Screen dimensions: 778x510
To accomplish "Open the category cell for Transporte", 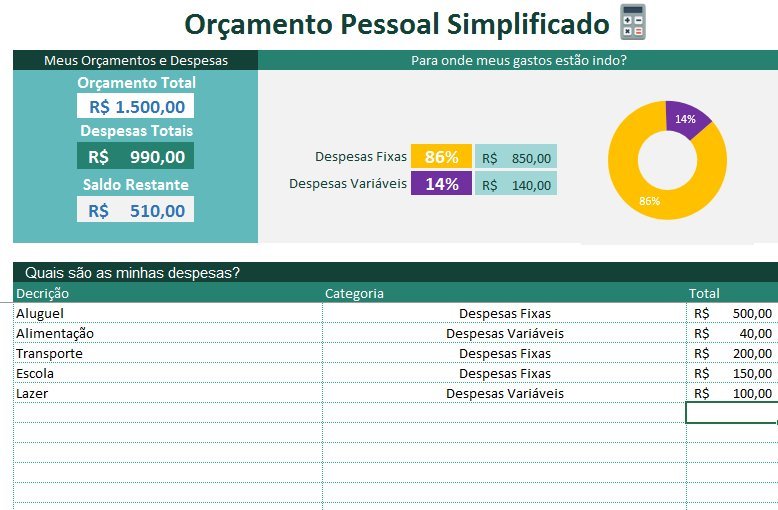I will click(504, 353).
